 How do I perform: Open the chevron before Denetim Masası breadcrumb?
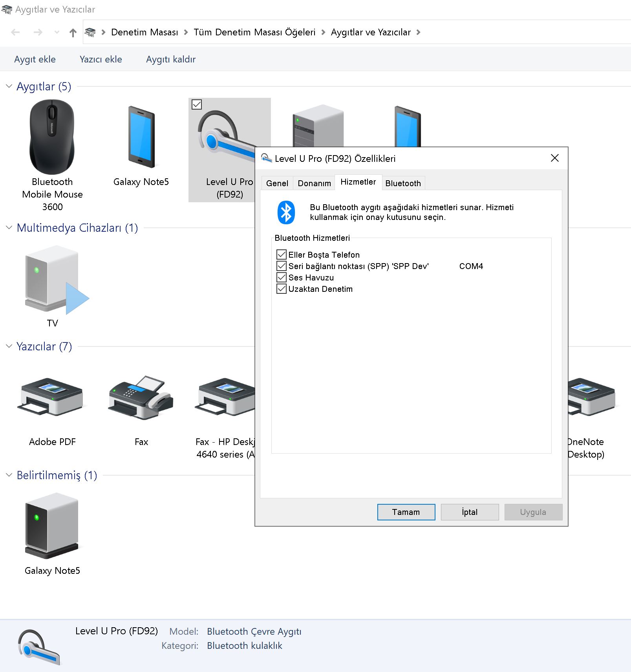point(104,32)
